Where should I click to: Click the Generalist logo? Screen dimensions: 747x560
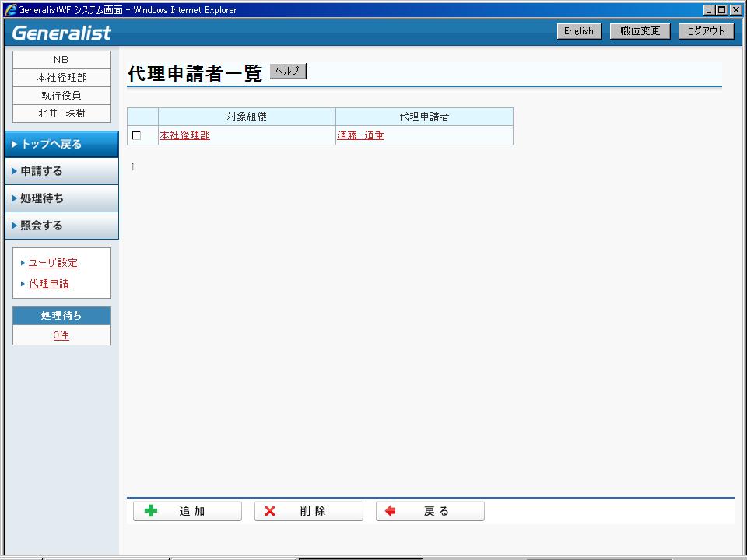[61, 33]
